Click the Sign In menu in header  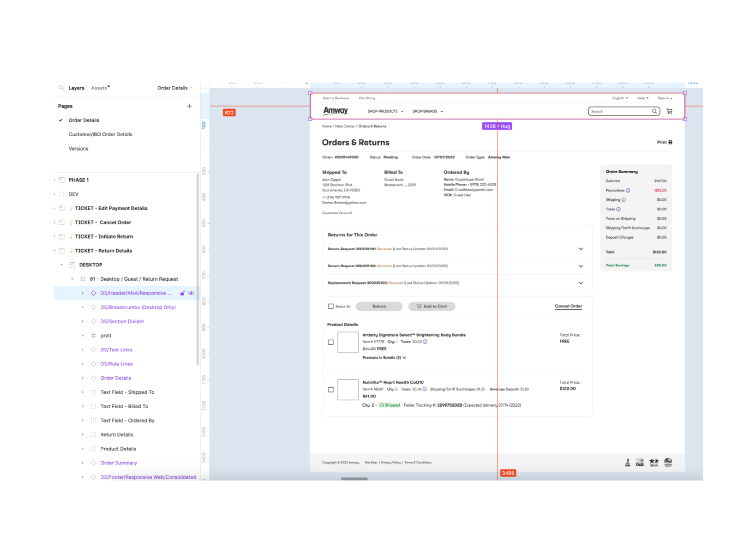point(665,98)
